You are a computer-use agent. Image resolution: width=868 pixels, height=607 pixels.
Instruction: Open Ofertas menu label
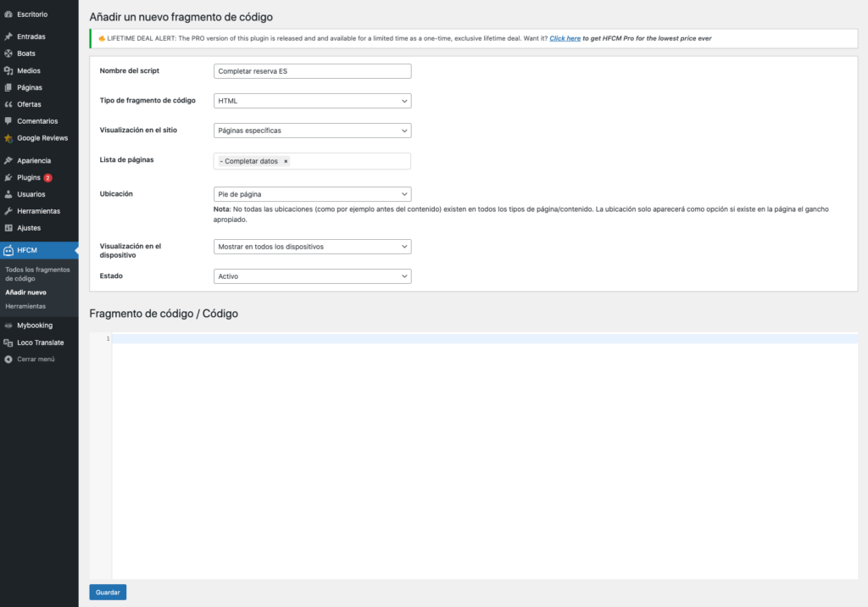(29, 104)
